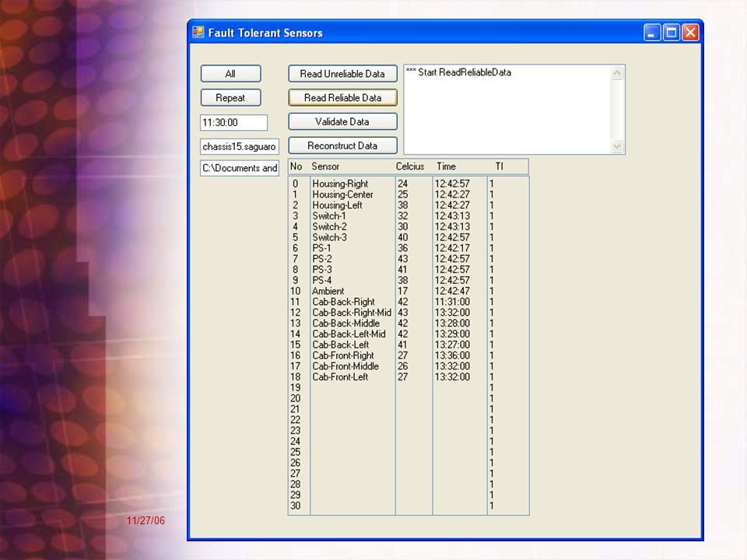Click the log scrollbar down arrow
This screenshot has width=747, height=560.
click(x=617, y=146)
